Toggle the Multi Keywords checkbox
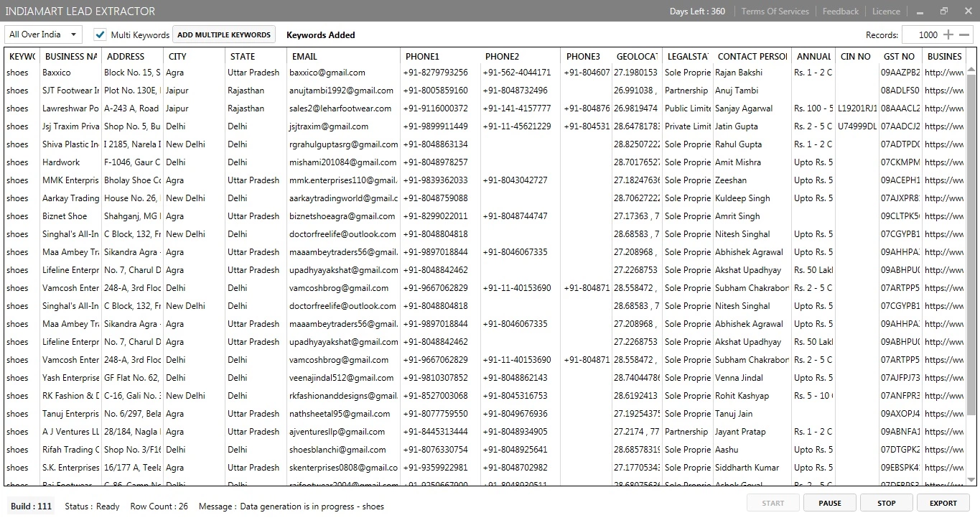The width and height of the screenshot is (980, 523). coord(101,34)
